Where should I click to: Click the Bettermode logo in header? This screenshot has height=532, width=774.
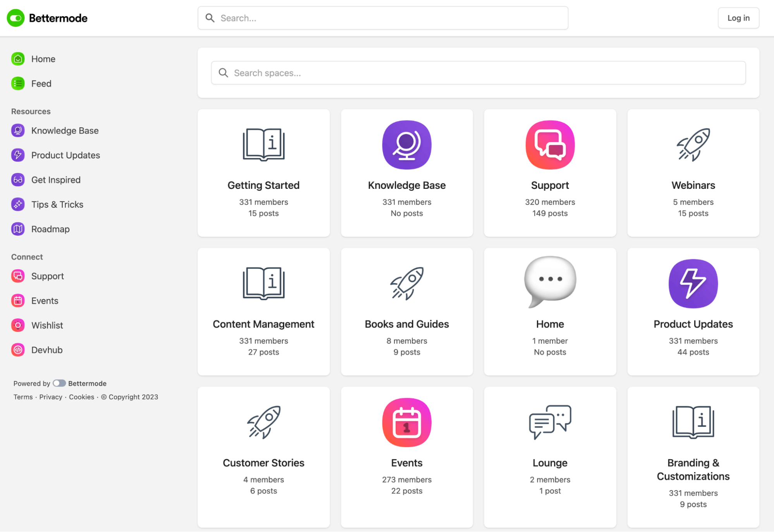point(47,18)
